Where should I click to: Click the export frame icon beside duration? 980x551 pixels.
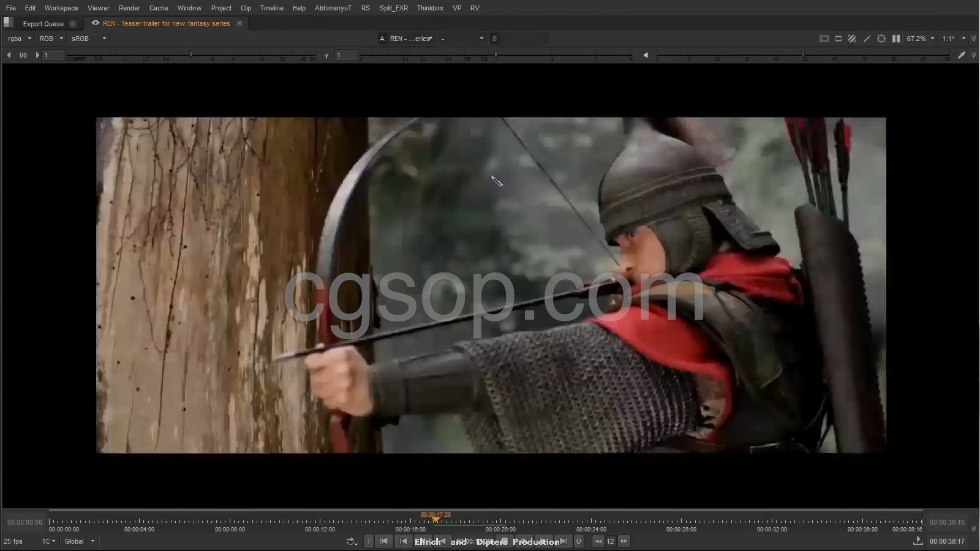(x=918, y=541)
